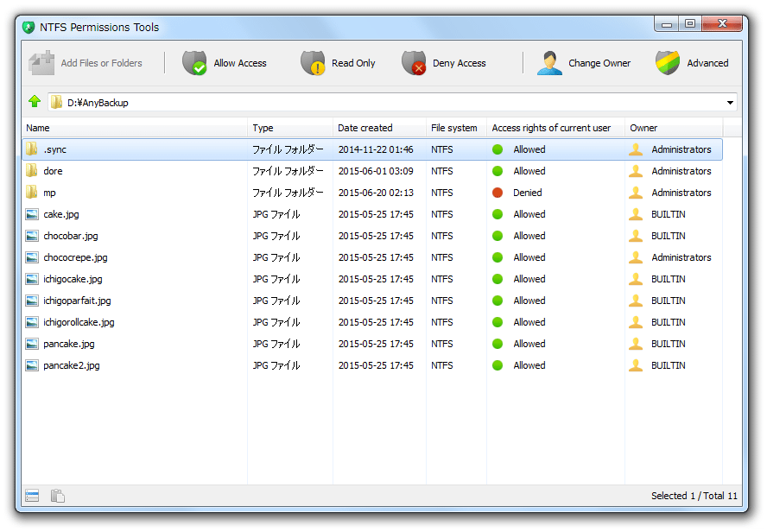
Task: Click date 2015-06-20 02:13
Action: click(376, 193)
